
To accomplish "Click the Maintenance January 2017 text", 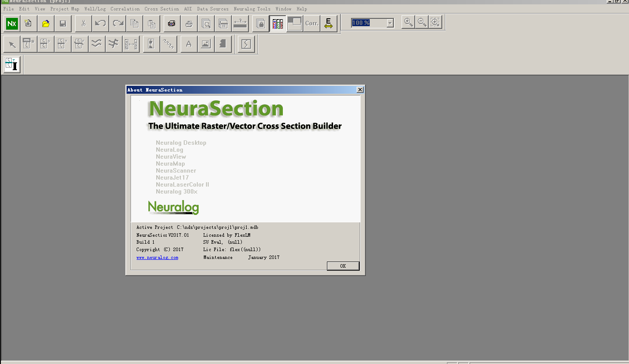I will [241, 258].
